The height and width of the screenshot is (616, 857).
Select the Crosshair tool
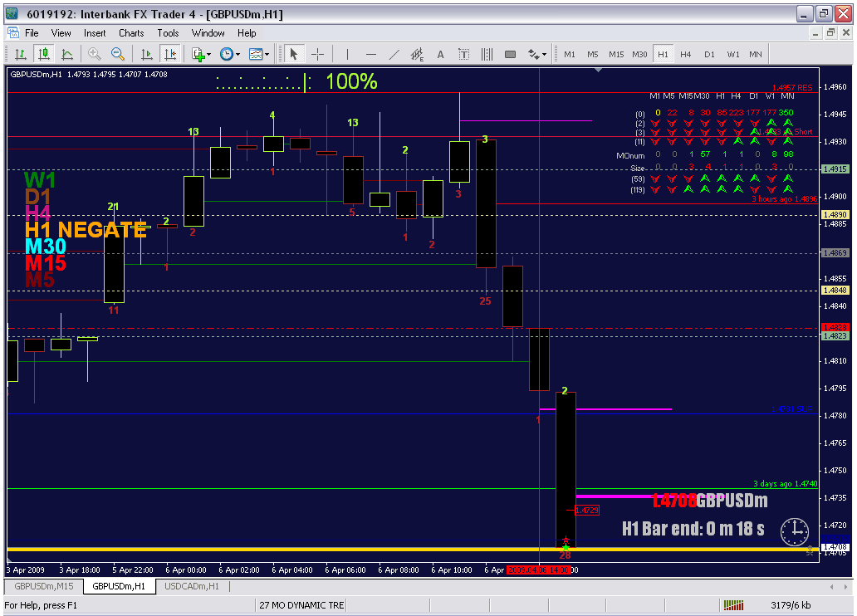317,54
